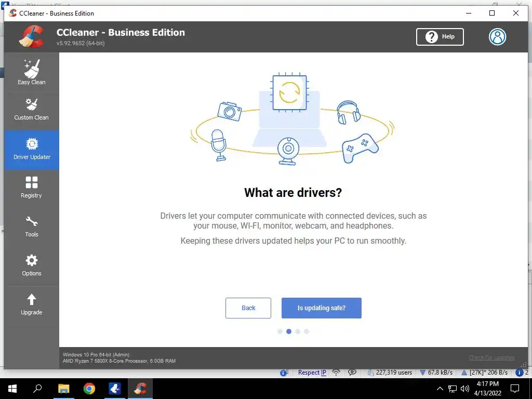Jump to the fourth page indicator dot
The height and width of the screenshot is (399, 532).
[307, 331]
